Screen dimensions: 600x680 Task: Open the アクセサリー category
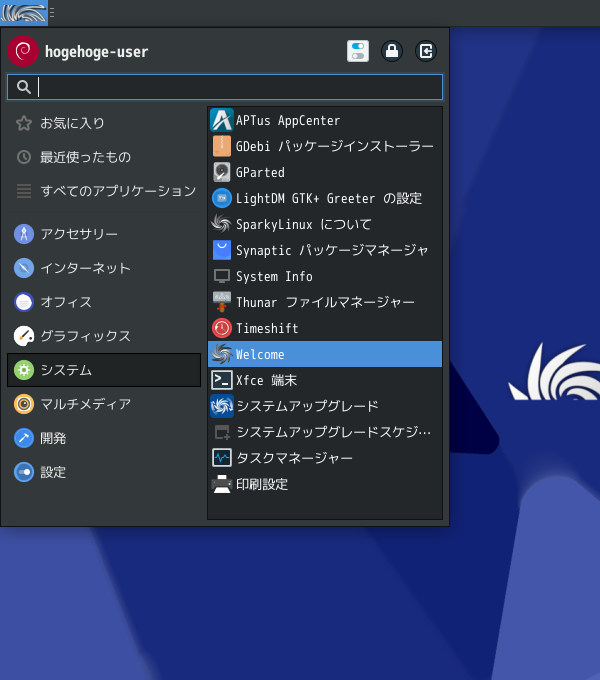pyautogui.click(x=104, y=234)
